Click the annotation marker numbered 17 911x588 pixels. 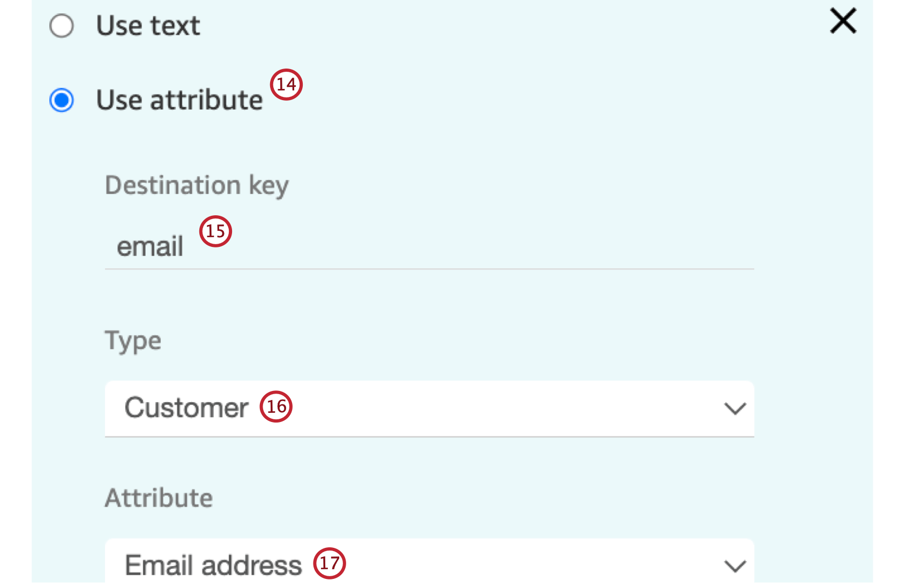click(x=331, y=563)
